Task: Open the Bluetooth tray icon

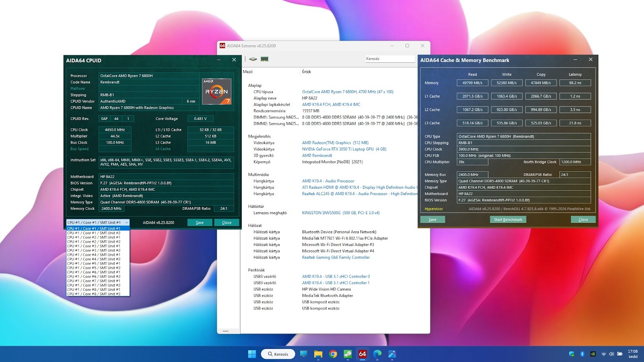Action: point(582,354)
